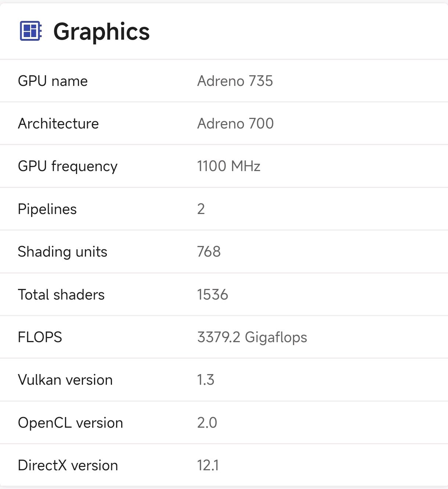Click the OpenCL version label

click(71, 423)
